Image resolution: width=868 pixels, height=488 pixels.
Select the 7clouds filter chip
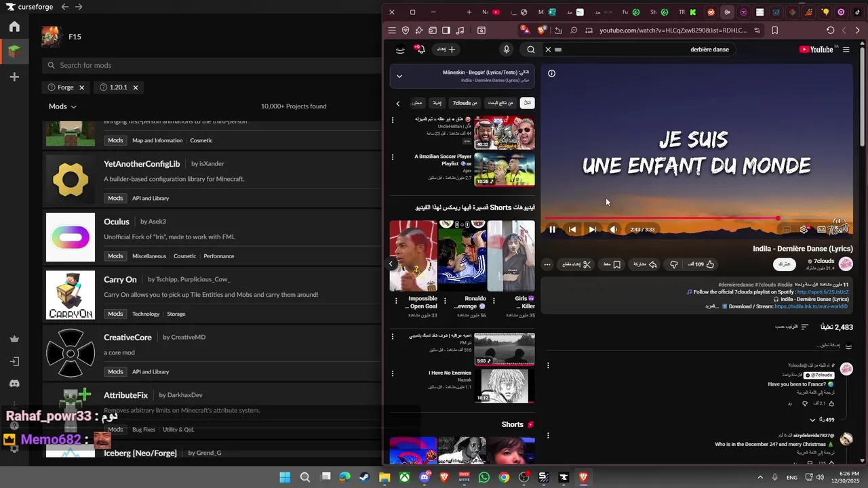click(x=465, y=103)
